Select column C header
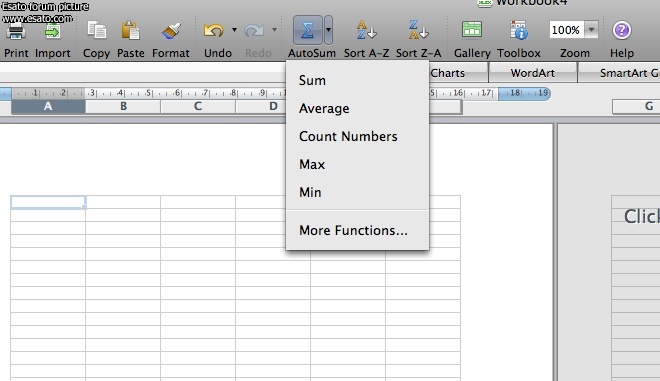660x381 pixels. coord(198,106)
